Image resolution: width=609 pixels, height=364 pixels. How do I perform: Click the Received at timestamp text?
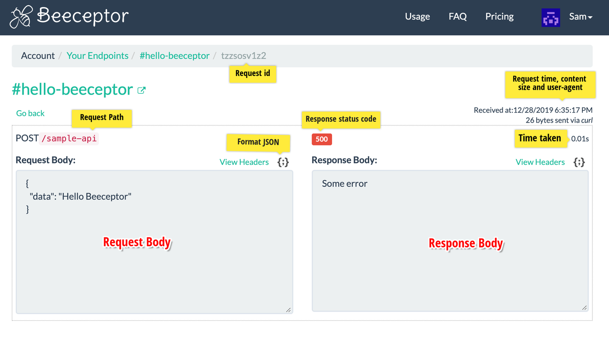pos(533,110)
